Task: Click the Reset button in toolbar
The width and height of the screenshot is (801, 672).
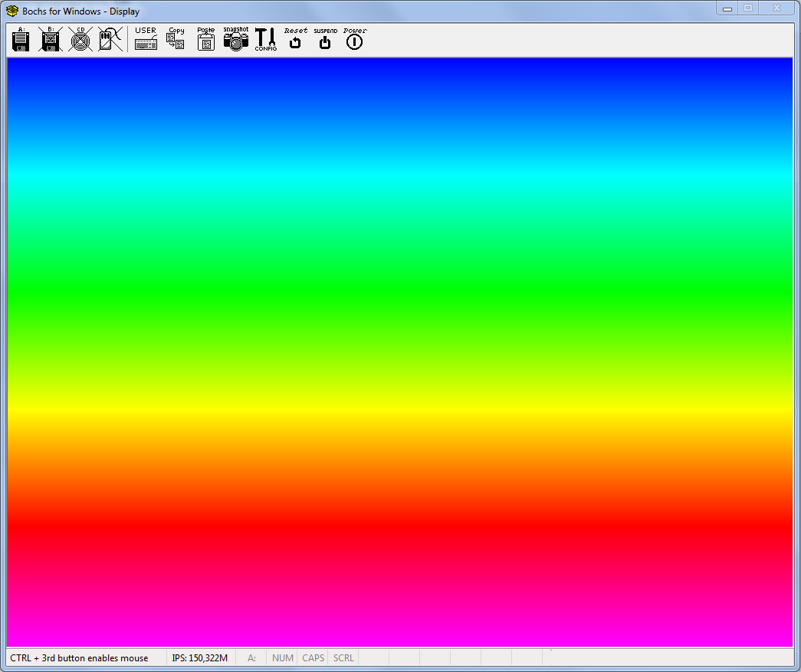Action: coord(296,39)
